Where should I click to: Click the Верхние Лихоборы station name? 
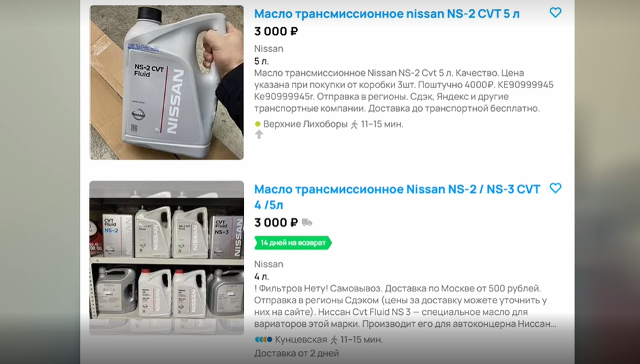tap(305, 124)
